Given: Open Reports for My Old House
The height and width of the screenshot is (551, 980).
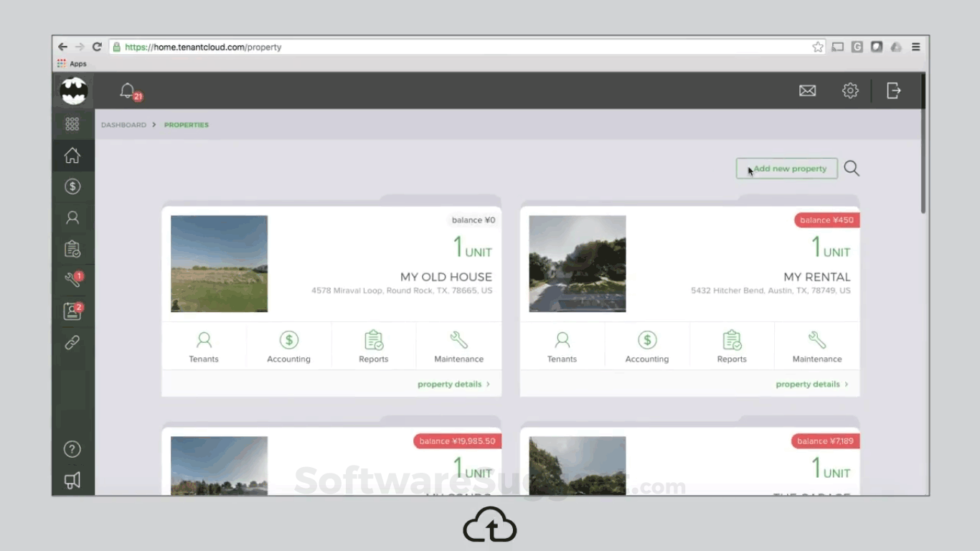Looking at the screenshot, I should pyautogui.click(x=373, y=347).
